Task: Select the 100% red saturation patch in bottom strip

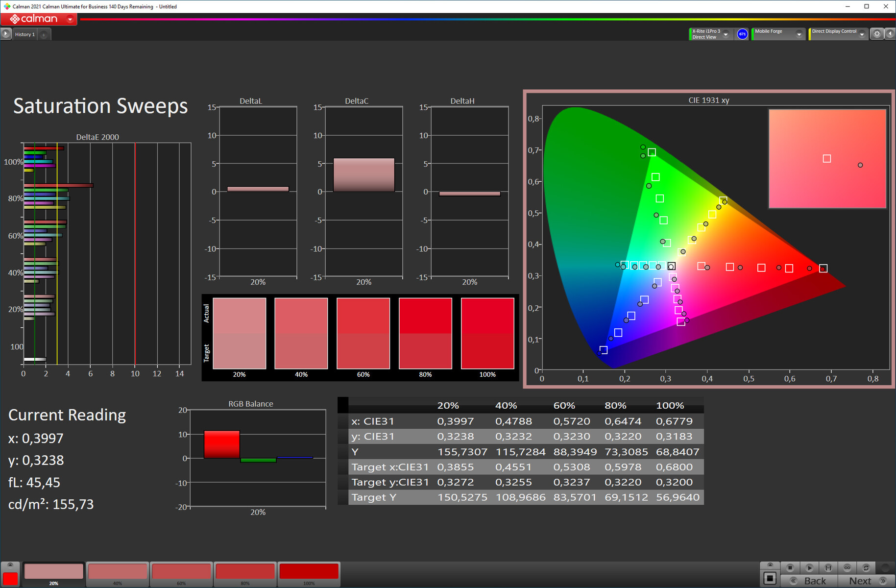Action: [309, 574]
